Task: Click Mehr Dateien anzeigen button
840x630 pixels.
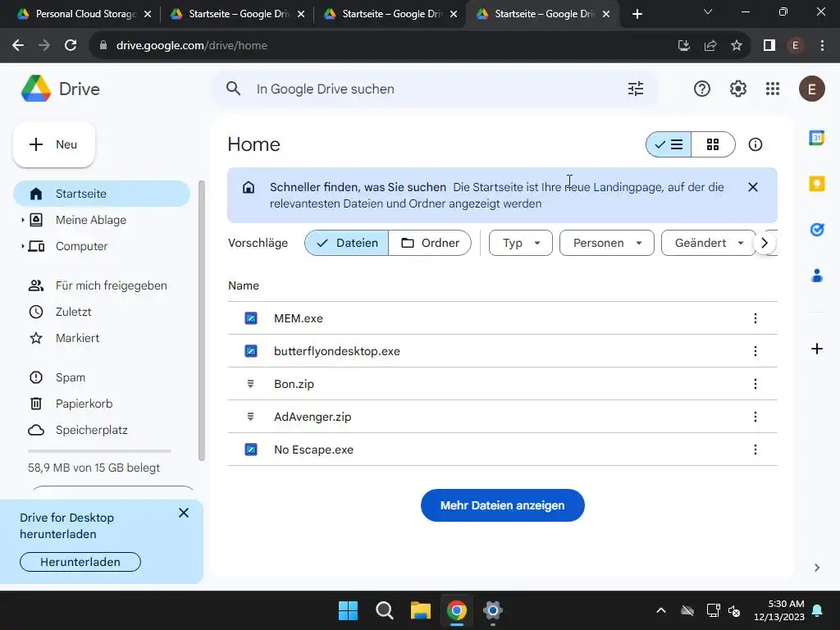Action: tap(502, 505)
